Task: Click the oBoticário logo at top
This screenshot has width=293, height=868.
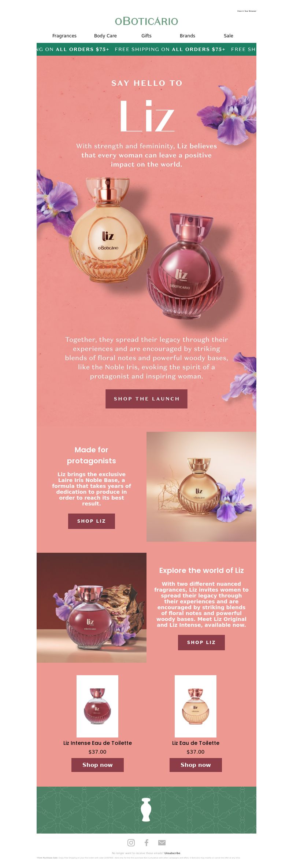Action: (146, 21)
